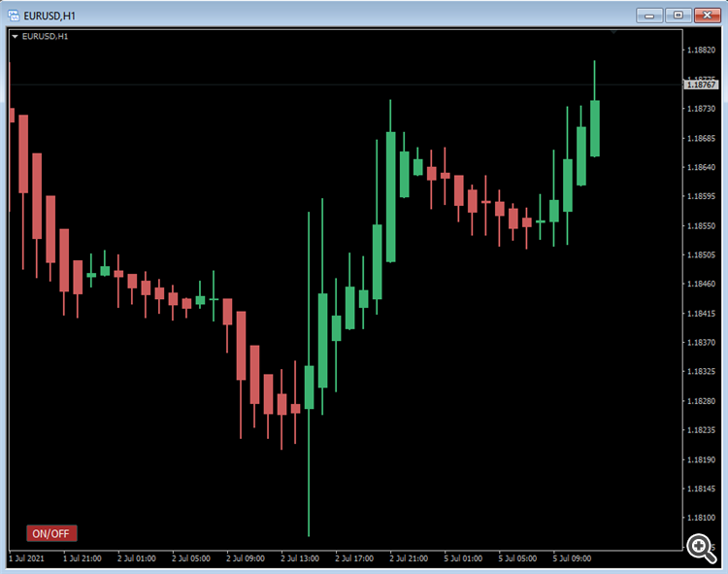Click the 1.18325 price axis label
This screenshot has width=728, height=574.
(701, 372)
